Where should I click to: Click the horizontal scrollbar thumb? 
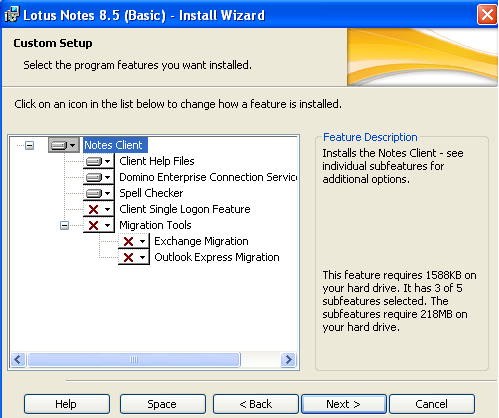[134, 360]
